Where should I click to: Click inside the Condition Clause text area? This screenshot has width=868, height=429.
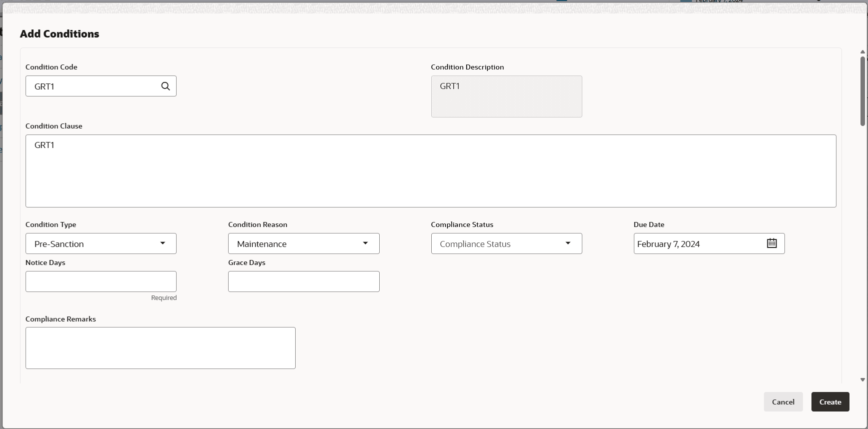pos(431,171)
